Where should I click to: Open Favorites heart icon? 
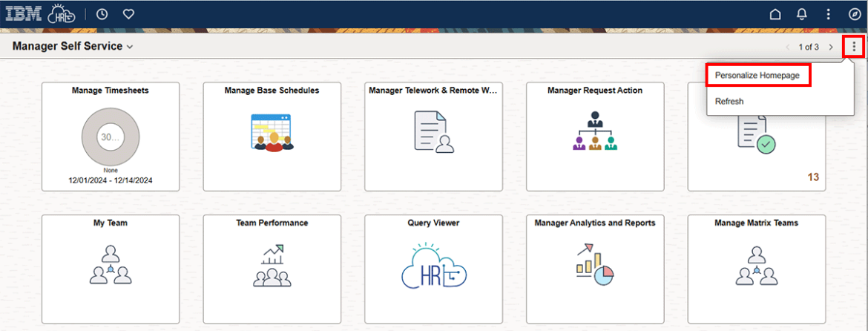(128, 14)
